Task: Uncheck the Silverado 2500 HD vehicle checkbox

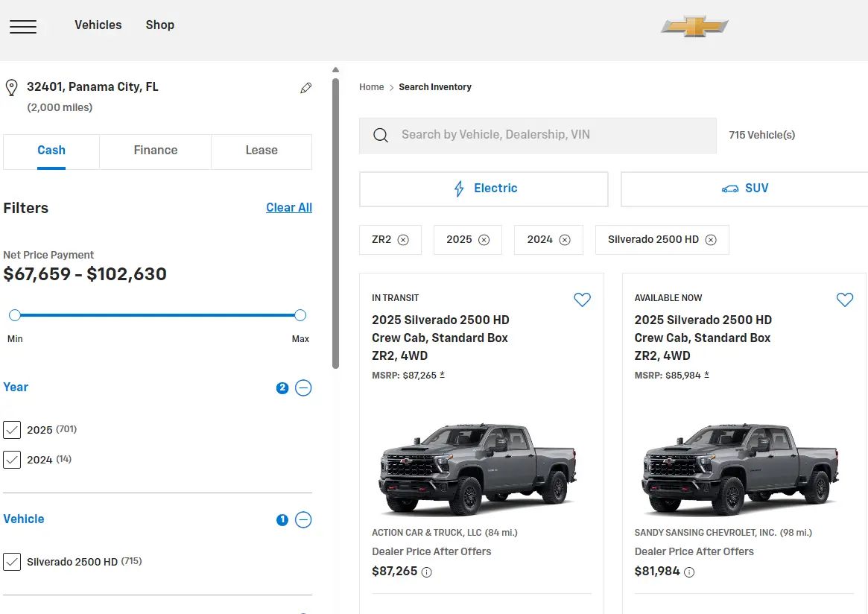Action: (12, 562)
